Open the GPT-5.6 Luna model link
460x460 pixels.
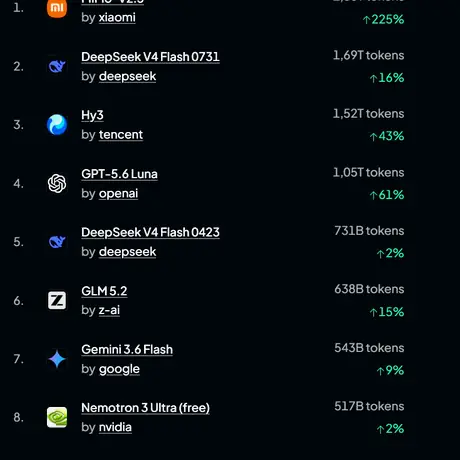[x=119, y=174]
